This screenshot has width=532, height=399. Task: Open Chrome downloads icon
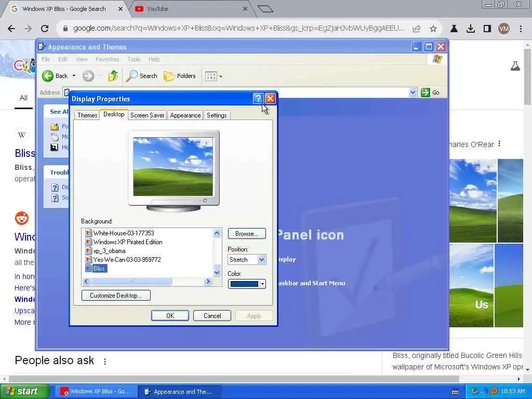(471, 29)
